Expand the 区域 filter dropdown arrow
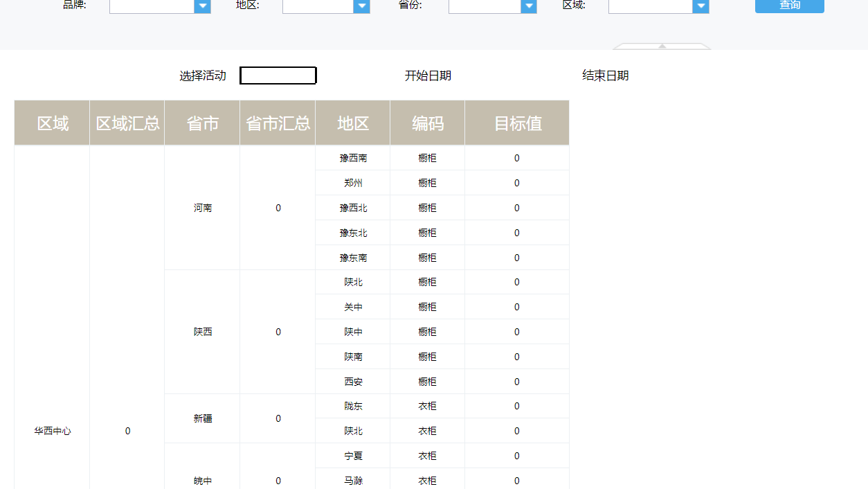The width and height of the screenshot is (868, 489). (701, 6)
